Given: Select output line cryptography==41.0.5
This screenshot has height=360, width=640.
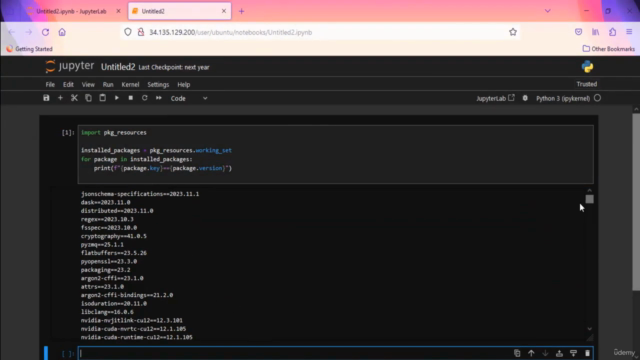Looking at the screenshot, I should 113,236.
